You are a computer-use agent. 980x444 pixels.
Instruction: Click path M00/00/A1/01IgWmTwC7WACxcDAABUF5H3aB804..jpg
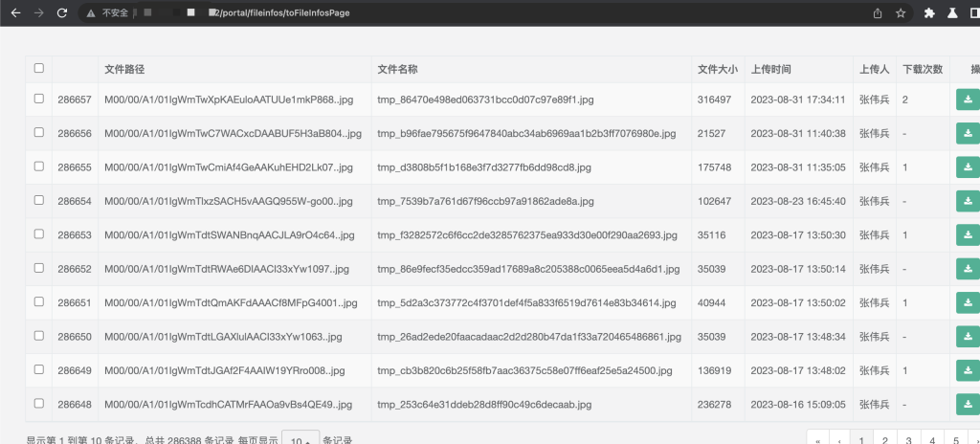click(x=234, y=133)
